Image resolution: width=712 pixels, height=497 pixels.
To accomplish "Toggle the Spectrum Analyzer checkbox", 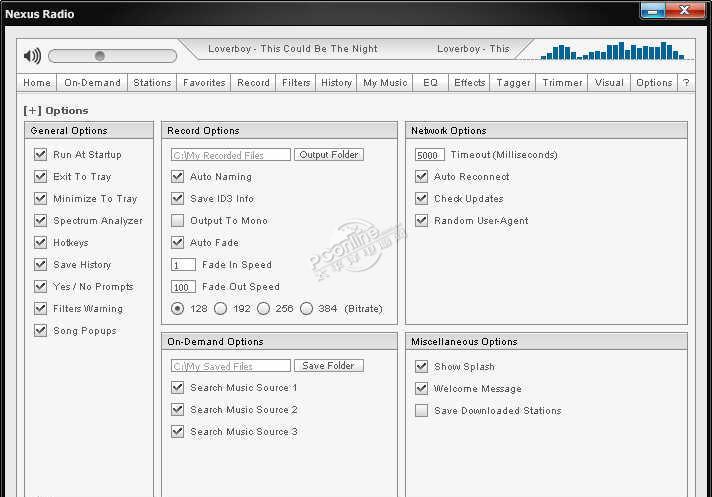I will [x=41, y=221].
